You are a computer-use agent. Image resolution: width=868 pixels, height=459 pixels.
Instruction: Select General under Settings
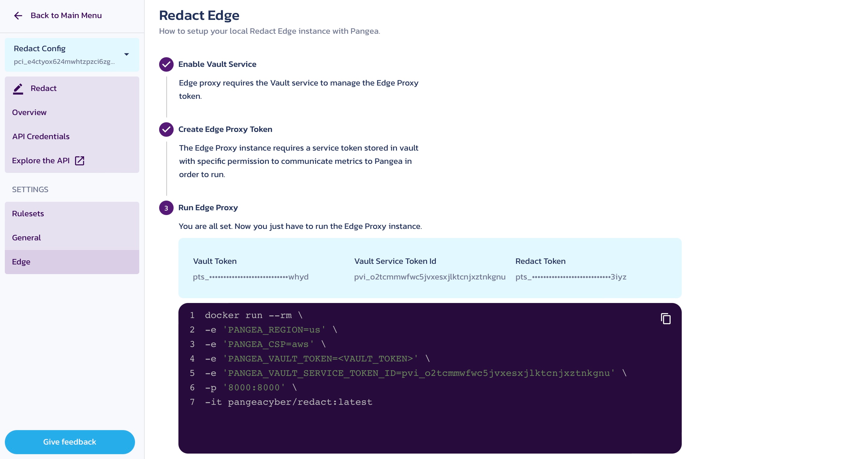(72, 238)
